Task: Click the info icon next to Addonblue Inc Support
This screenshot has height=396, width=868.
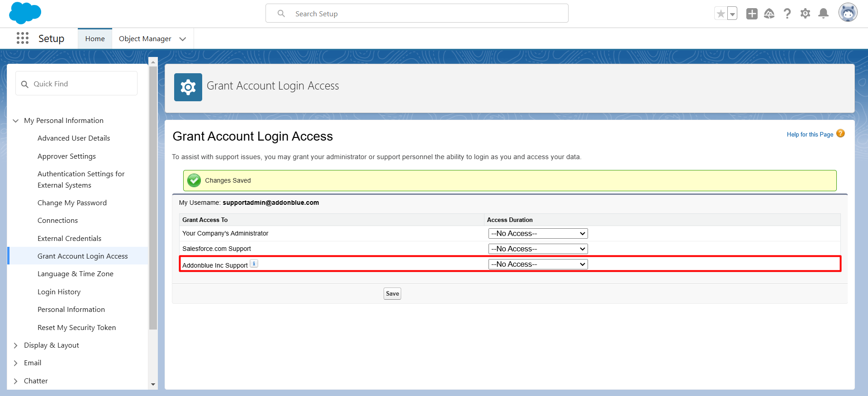Action: click(254, 264)
